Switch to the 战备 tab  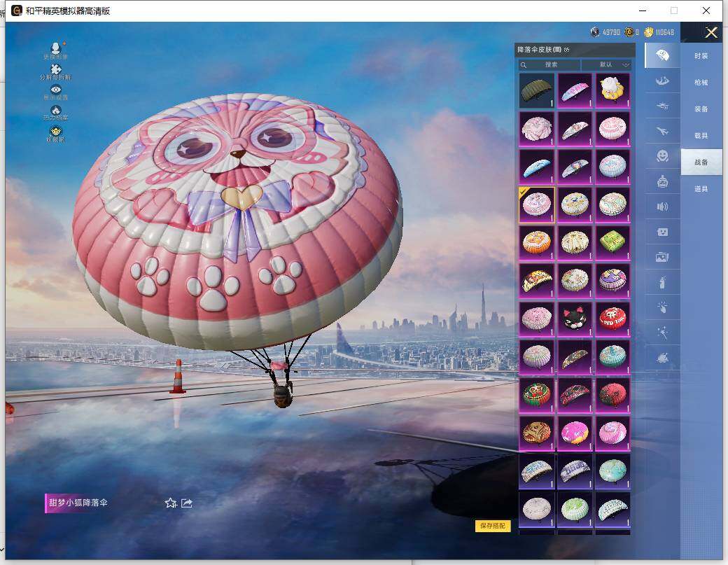pyautogui.click(x=701, y=162)
